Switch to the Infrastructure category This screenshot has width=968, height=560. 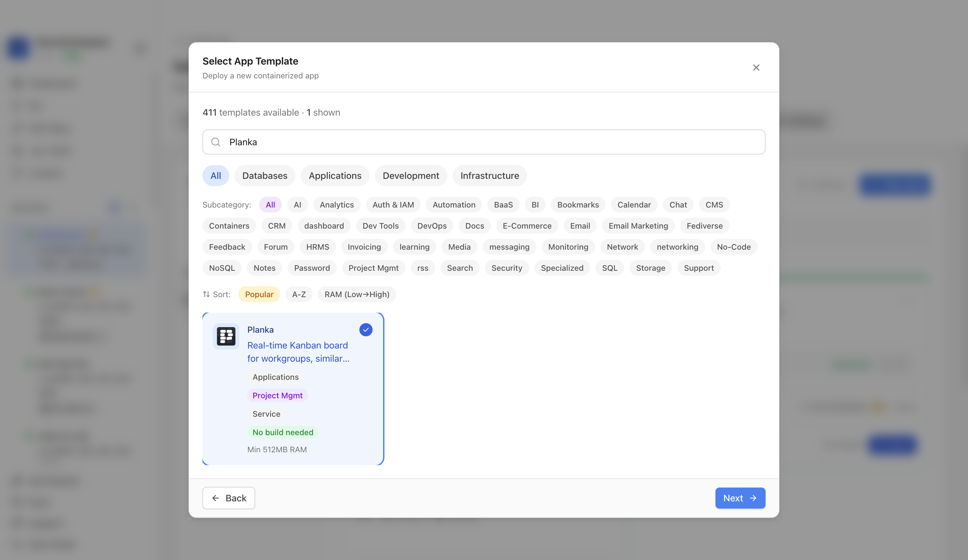click(x=490, y=176)
